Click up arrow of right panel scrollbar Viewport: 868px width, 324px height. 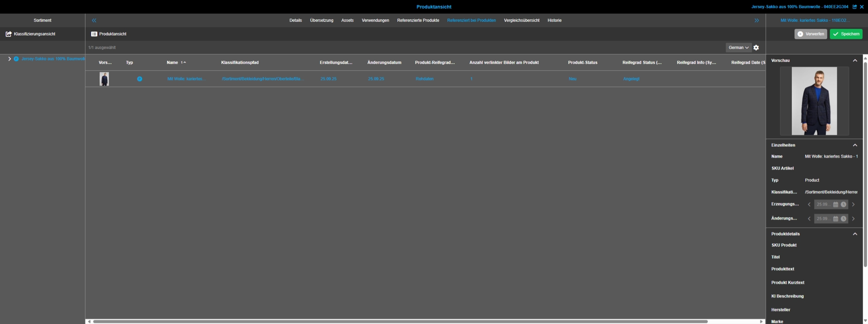pyautogui.click(x=865, y=58)
